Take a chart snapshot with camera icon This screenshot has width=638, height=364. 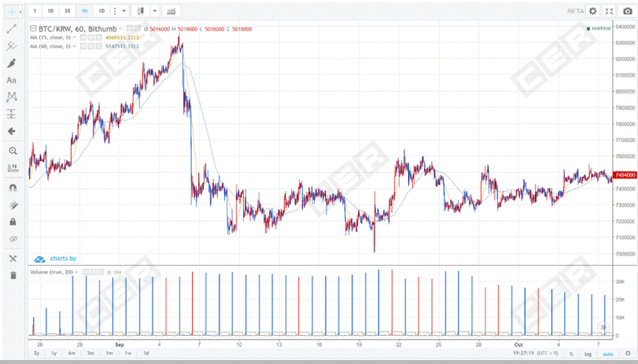[x=626, y=11]
